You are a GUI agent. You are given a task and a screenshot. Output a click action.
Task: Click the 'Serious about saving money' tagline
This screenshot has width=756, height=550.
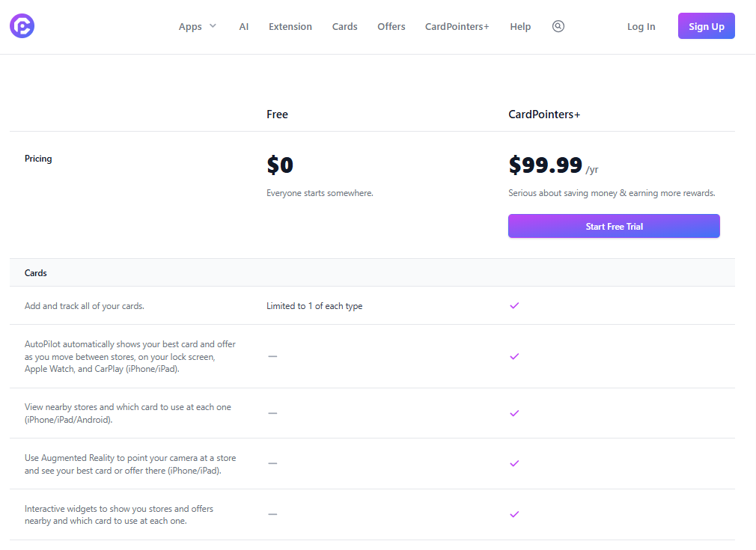click(x=612, y=193)
